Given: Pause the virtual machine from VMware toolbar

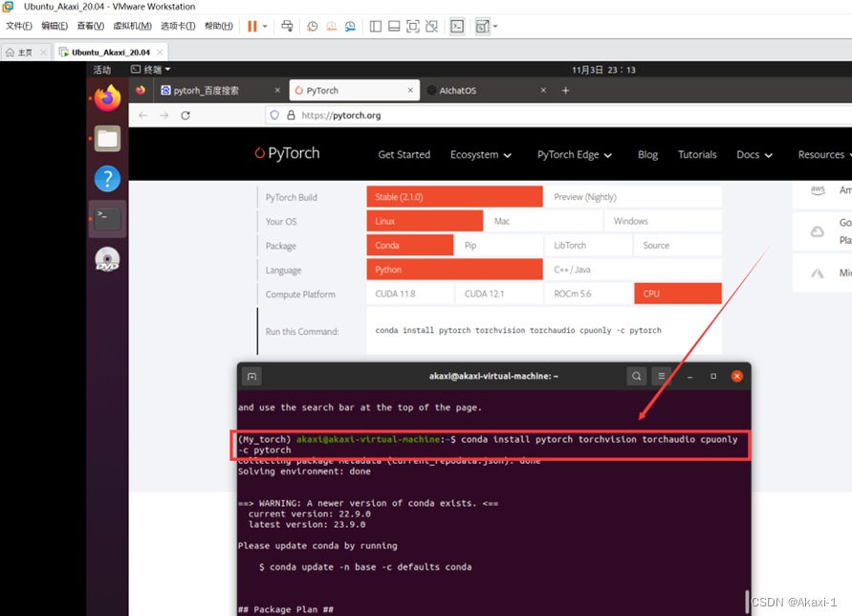Looking at the screenshot, I should coord(252,26).
